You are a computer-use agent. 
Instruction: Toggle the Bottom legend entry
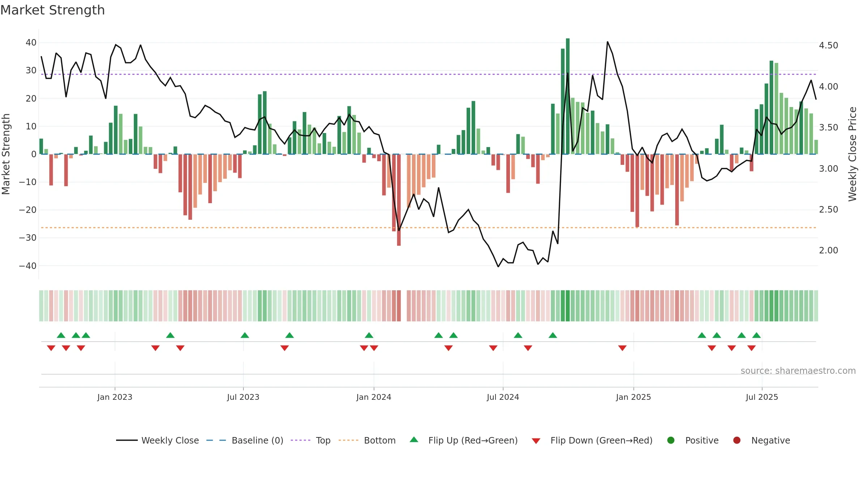pos(367,440)
